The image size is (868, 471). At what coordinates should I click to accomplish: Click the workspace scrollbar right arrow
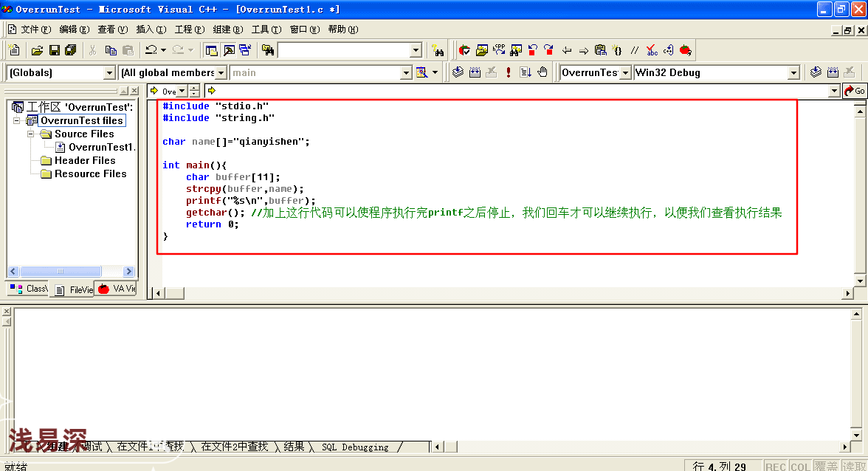(129, 271)
